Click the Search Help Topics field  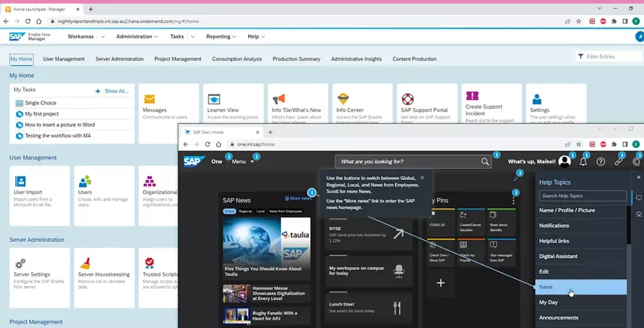tap(582, 196)
